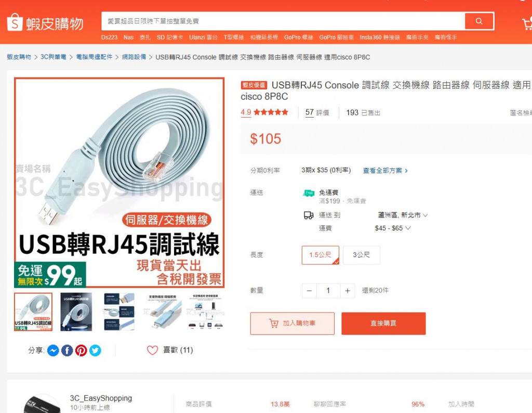The height and width of the screenshot is (413, 532).
Task: Share product via Messenger icon
Action: point(53,350)
